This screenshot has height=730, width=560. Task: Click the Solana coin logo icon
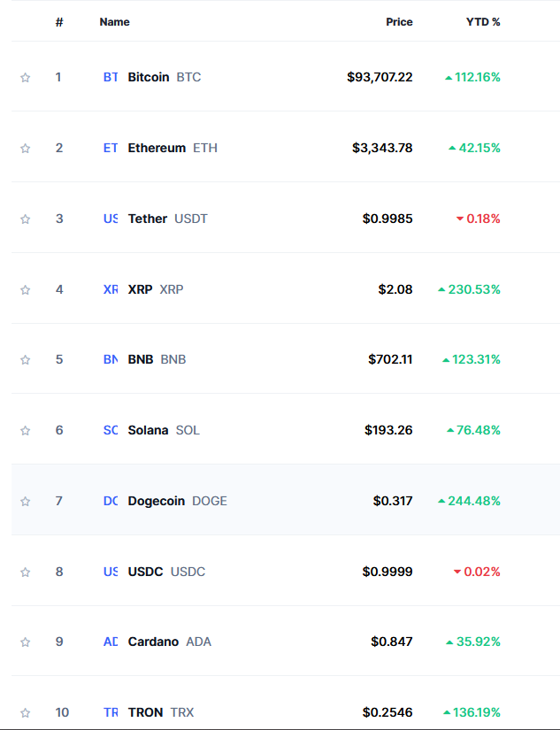(111, 430)
